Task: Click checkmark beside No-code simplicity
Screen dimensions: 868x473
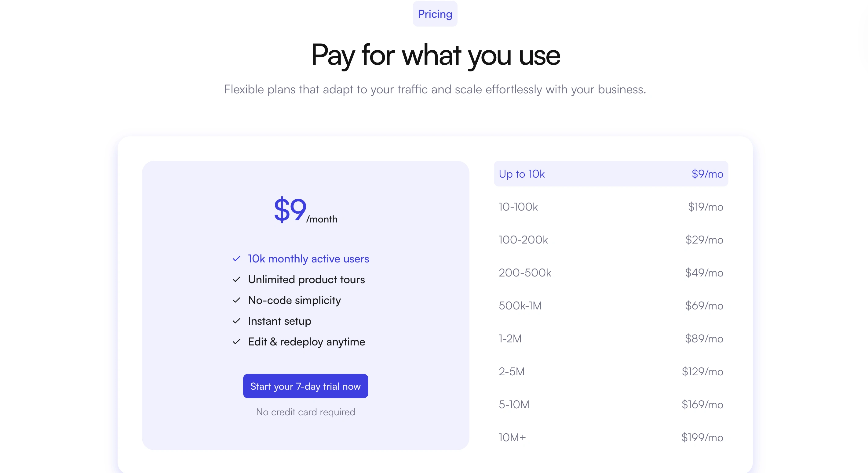Action: click(236, 300)
